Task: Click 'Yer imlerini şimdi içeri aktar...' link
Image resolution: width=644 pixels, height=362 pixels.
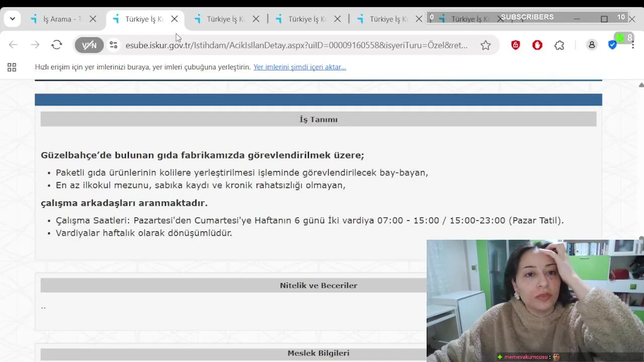Action: tap(300, 67)
